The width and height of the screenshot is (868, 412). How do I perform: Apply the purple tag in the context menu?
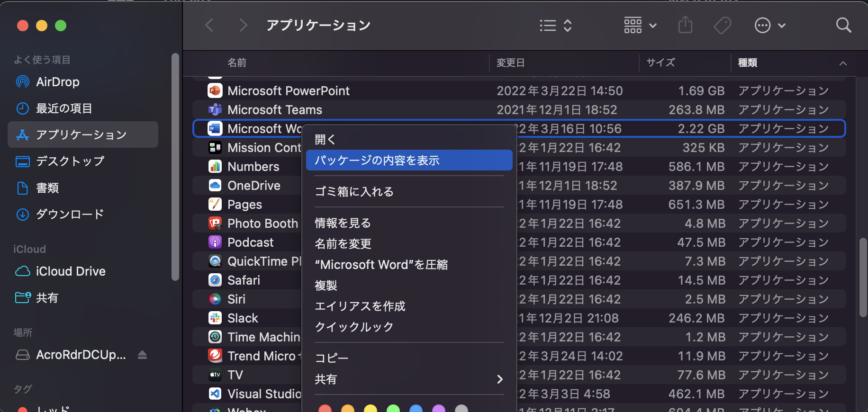tap(439, 409)
